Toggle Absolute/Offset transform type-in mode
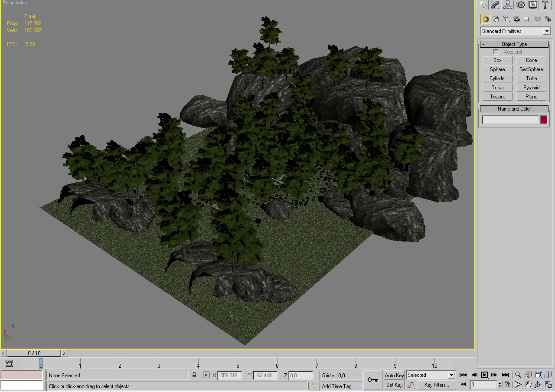555x392 pixels. pos(206,375)
